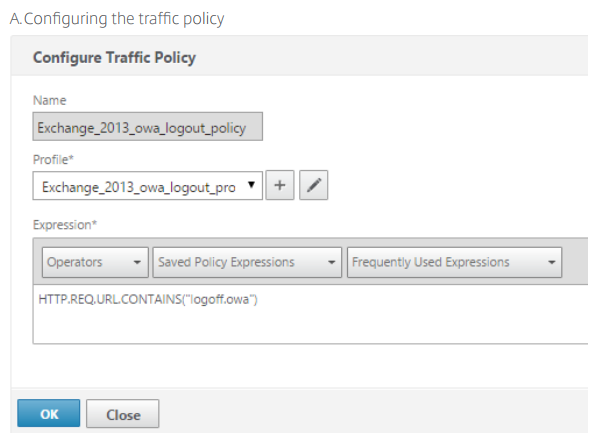Click the Operators dropdown arrow
Screen dimensions: 601x441
135,262
